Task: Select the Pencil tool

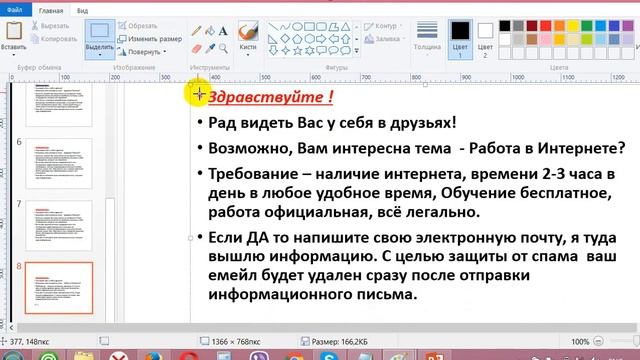Action: [196, 31]
